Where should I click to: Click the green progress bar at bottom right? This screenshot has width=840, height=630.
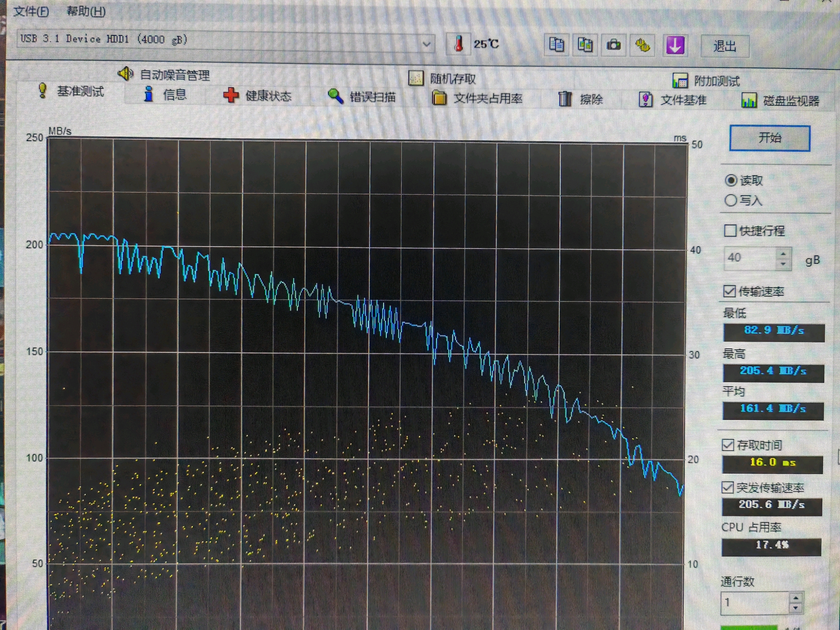[x=748, y=627]
